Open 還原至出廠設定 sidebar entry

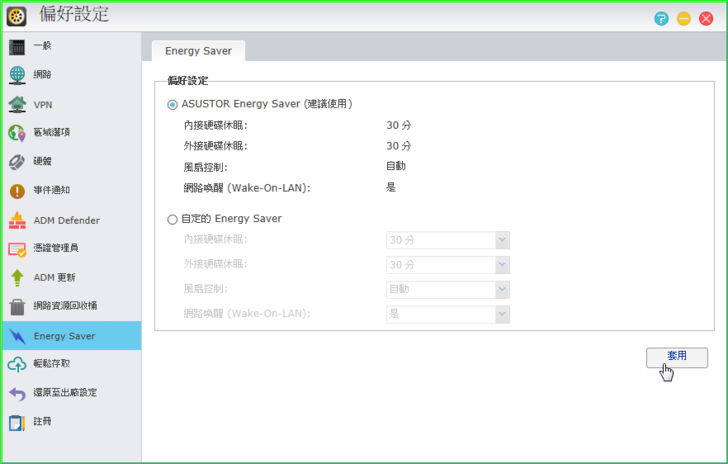click(x=72, y=393)
